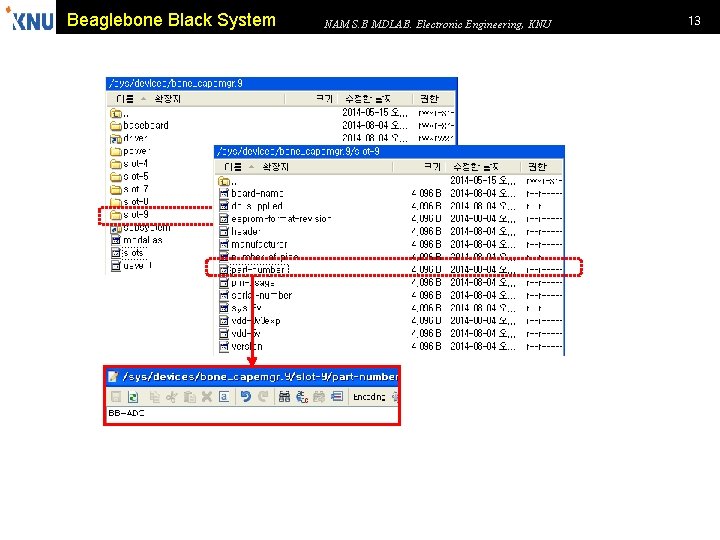Click the Find binoculars icon
This screenshot has height=540, width=720.
pyautogui.click(x=284, y=397)
